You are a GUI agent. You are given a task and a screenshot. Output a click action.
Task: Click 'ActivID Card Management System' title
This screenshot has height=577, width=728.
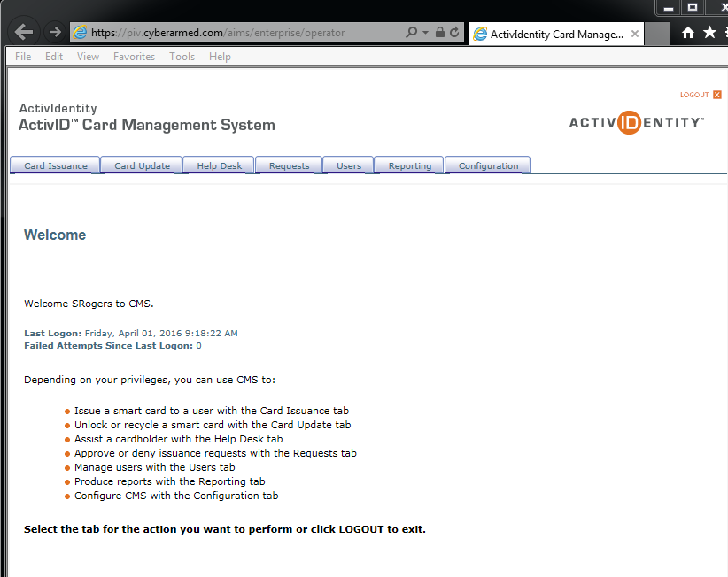point(147,126)
